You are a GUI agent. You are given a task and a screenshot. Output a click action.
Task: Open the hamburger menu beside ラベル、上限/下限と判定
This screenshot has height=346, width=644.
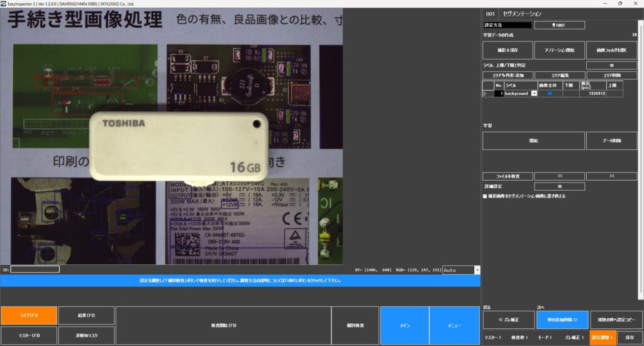coord(611,65)
